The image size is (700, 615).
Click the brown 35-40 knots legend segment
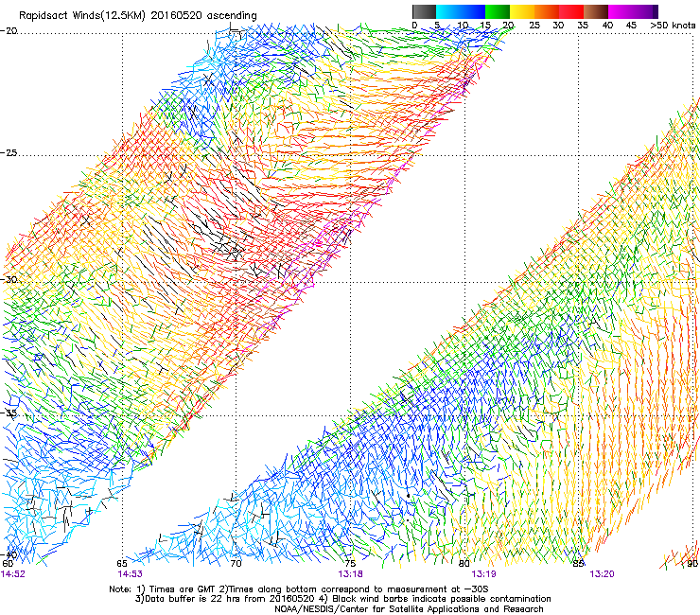point(596,11)
